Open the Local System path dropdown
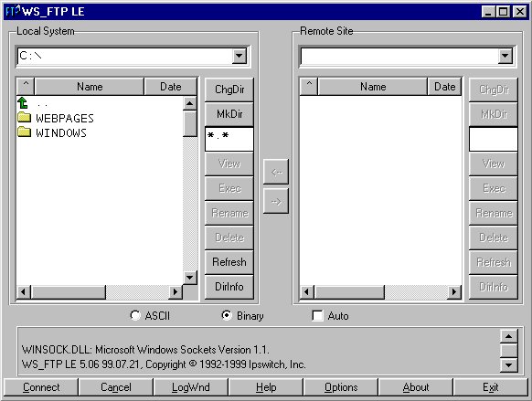Image resolution: width=532 pixels, height=401 pixels. coord(239,56)
